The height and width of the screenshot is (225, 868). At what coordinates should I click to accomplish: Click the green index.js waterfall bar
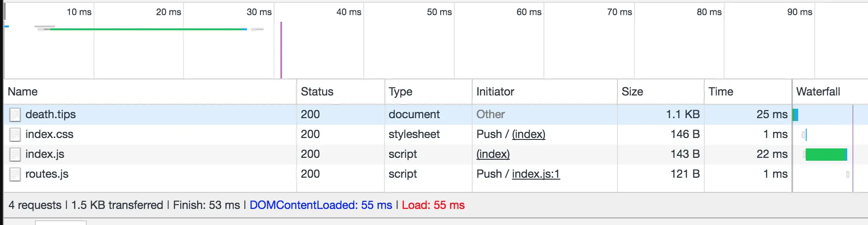point(826,155)
